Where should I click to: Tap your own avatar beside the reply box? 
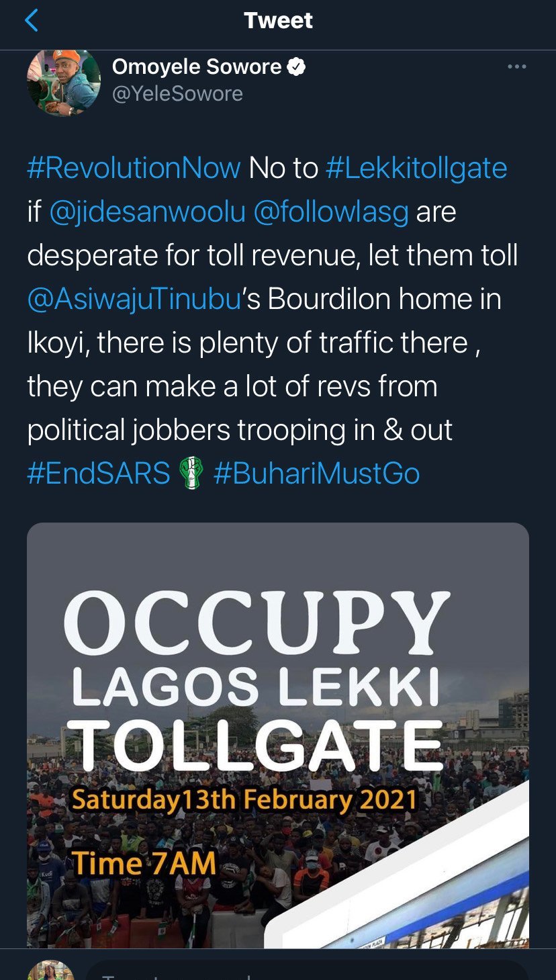coord(50,971)
